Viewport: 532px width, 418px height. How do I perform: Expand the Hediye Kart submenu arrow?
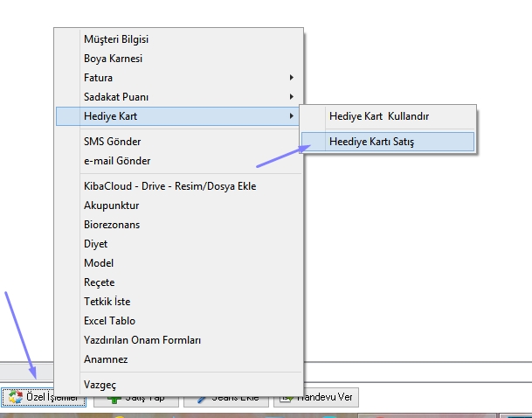pos(292,116)
